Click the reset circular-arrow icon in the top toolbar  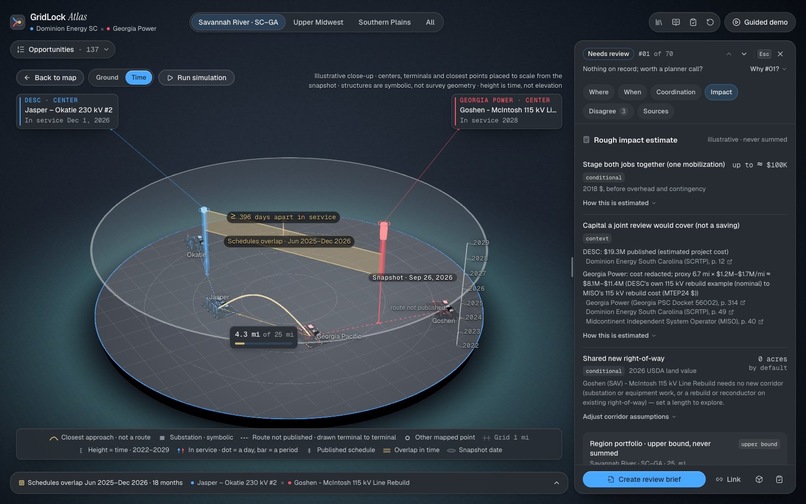(x=710, y=22)
